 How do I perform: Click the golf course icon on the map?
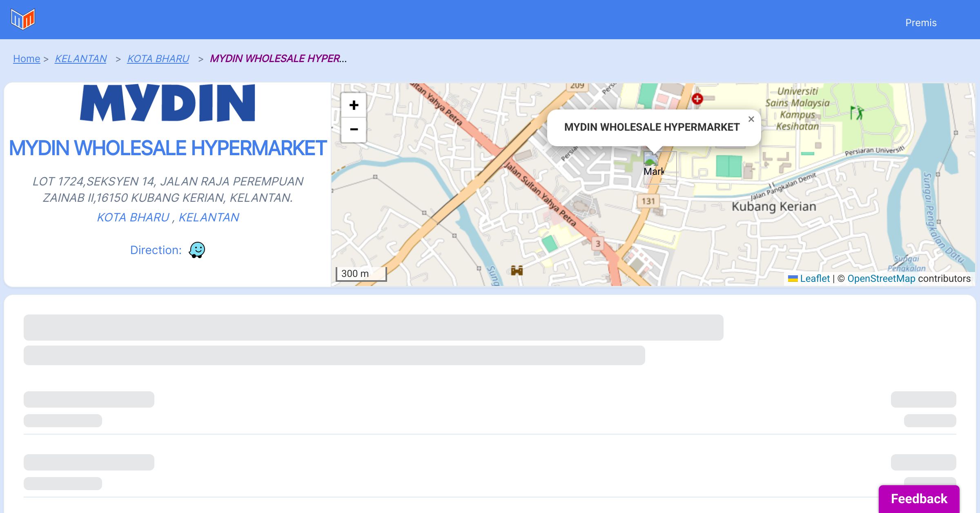click(857, 113)
